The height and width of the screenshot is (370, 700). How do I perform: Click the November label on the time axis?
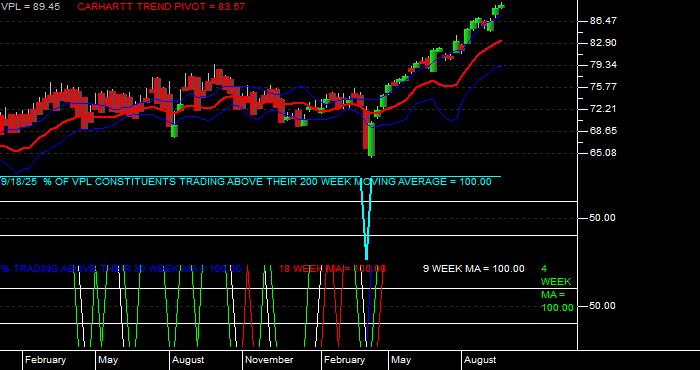(269, 360)
